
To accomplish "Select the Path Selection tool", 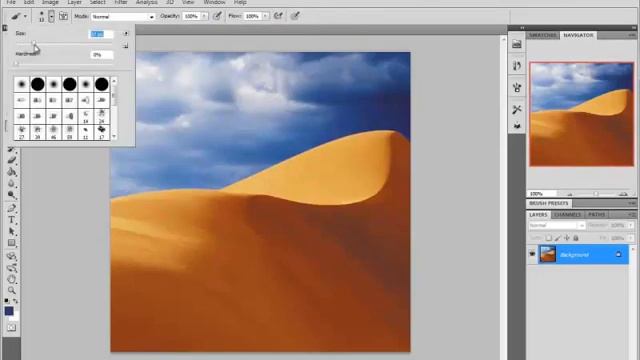I will tap(11, 231).
